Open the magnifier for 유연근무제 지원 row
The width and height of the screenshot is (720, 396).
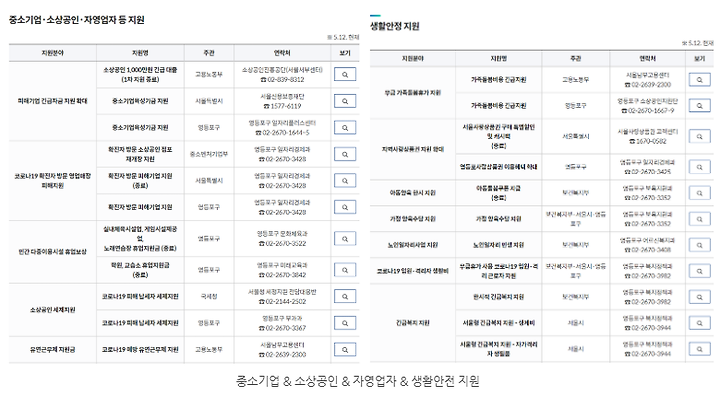(345, 350)
